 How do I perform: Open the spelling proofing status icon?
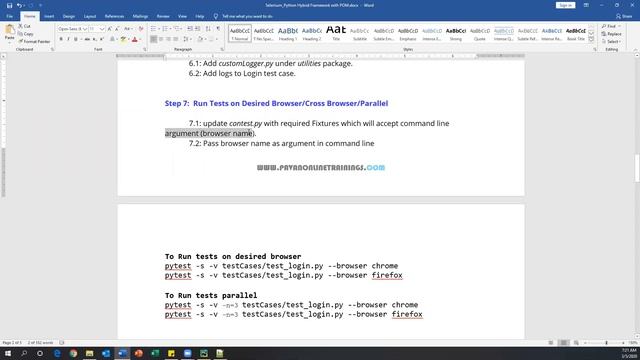62,343
